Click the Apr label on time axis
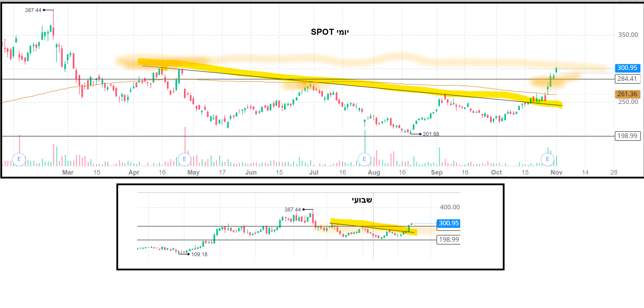 point(134,172)
